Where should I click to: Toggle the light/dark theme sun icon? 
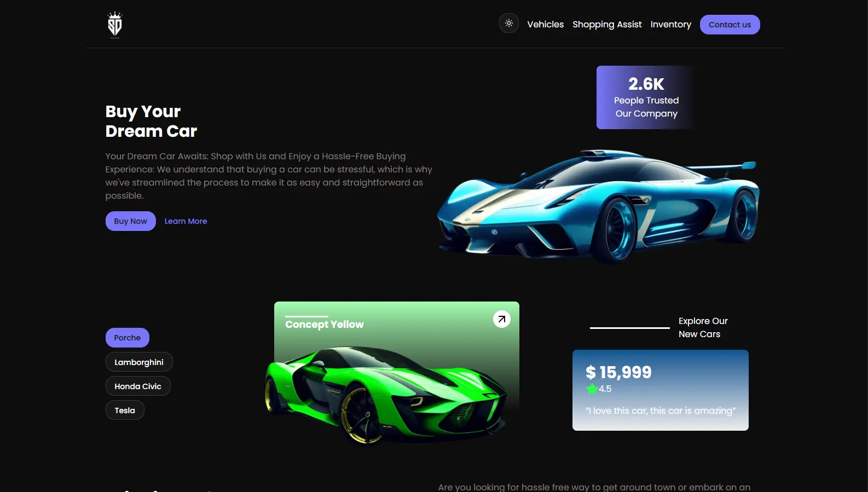click(x=509, y=23)
